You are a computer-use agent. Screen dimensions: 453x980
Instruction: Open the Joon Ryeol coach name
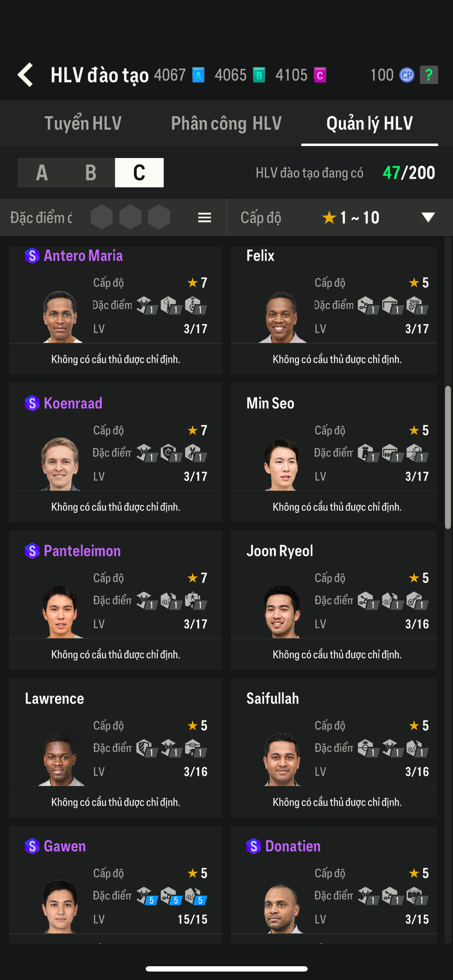pyautogui.click(x=279, y=551)
